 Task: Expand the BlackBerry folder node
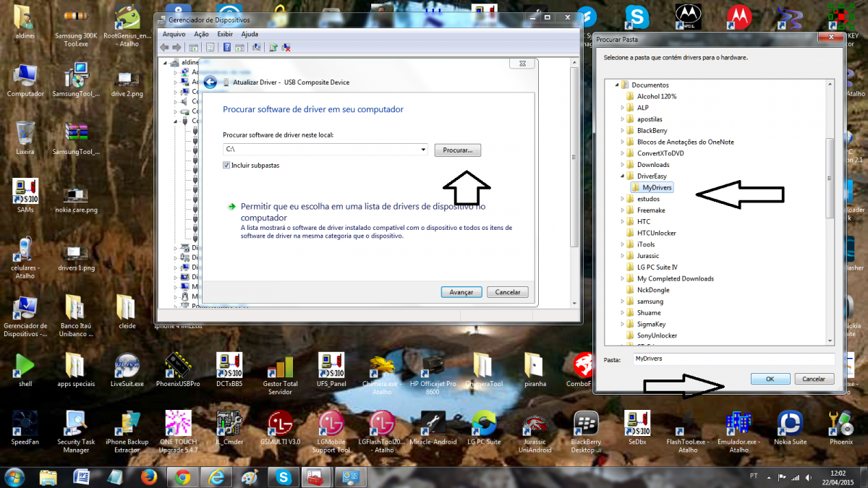pos(622,131)
